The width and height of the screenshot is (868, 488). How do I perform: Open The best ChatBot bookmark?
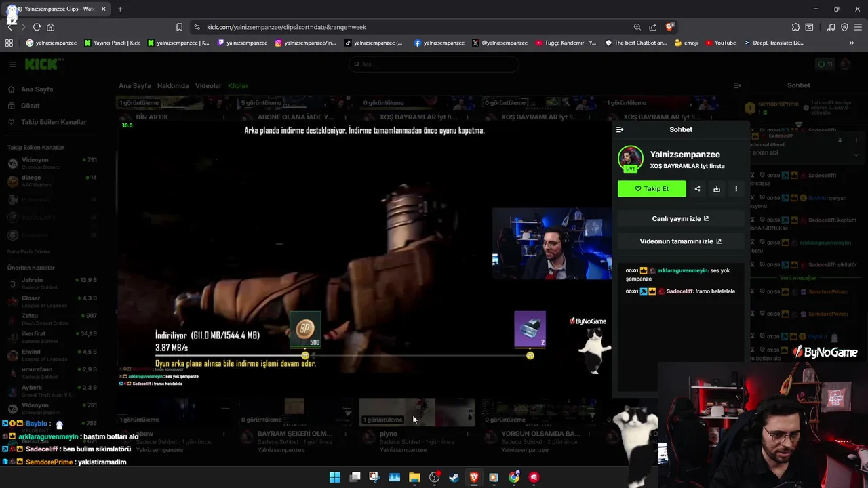pos(636,43)
